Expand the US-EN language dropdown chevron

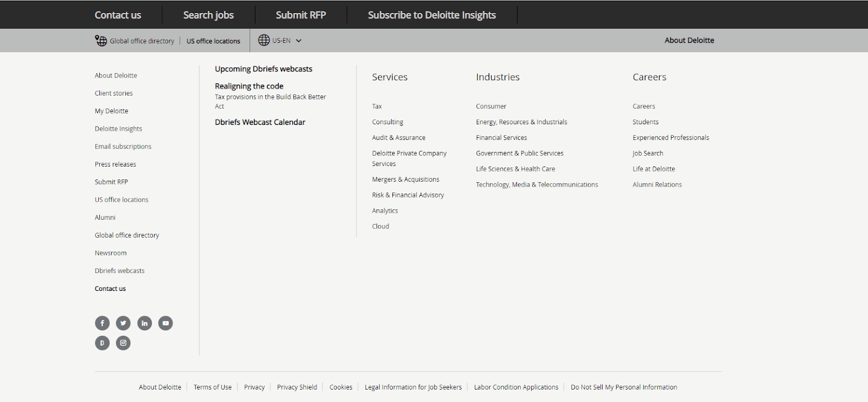pyautogui.click(x=298, y=41)
